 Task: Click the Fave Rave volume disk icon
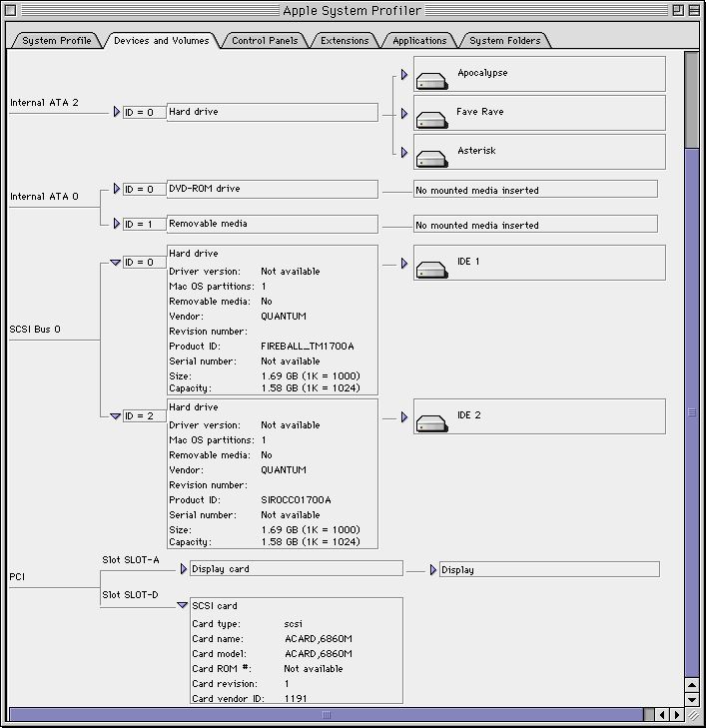coord(431,119)
